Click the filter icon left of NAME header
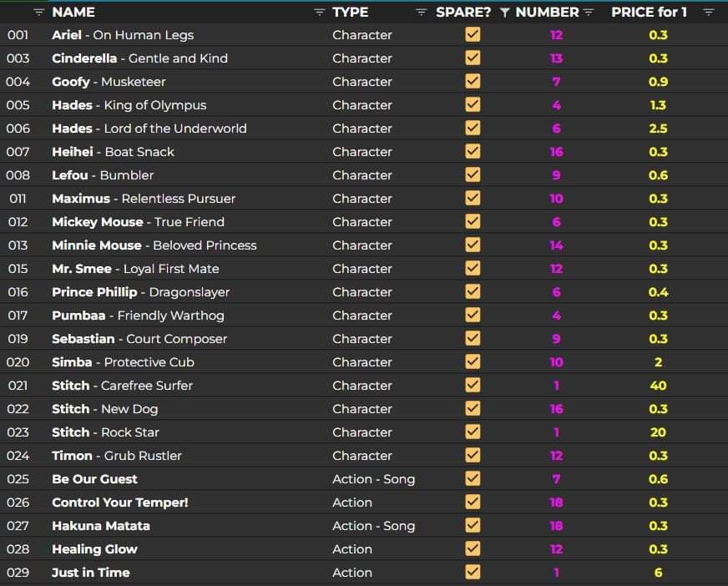This screenshot has height=586, width=728. click(x=39, y=12)
